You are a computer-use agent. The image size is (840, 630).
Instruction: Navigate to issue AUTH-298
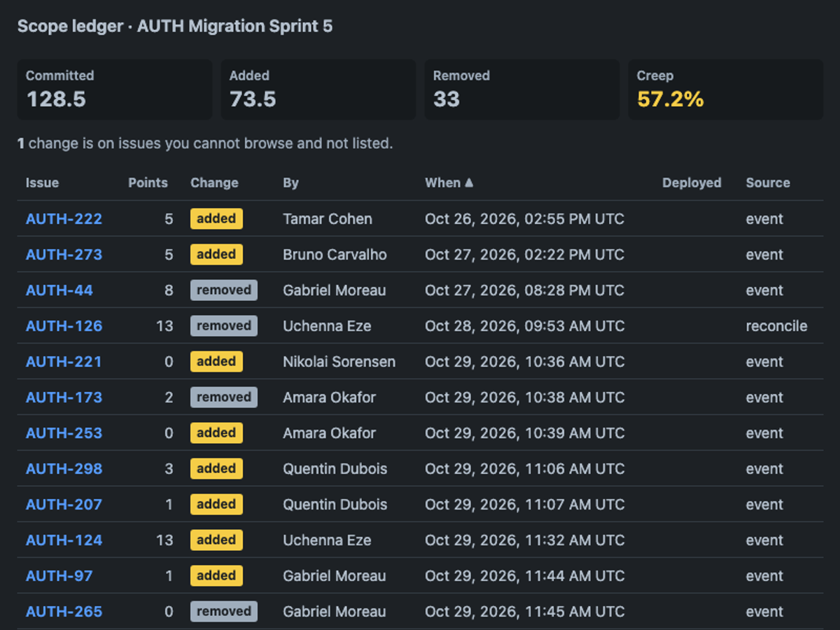[64, 469]
